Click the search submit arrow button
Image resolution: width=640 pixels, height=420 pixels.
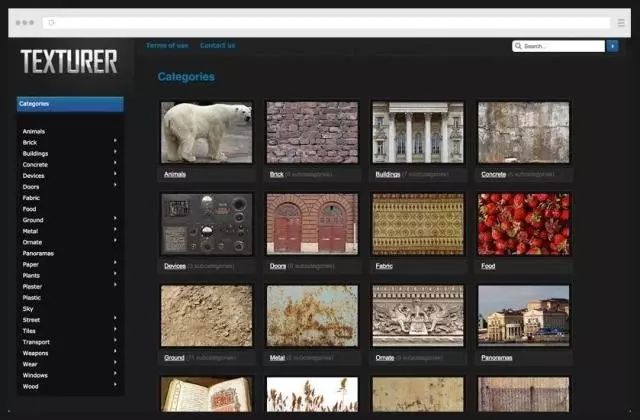pyautogui.click(x=612, y=46)
